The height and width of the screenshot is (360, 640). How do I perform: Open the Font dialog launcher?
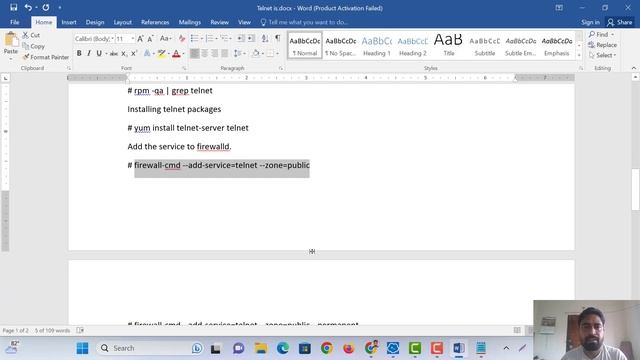point(184,68)
